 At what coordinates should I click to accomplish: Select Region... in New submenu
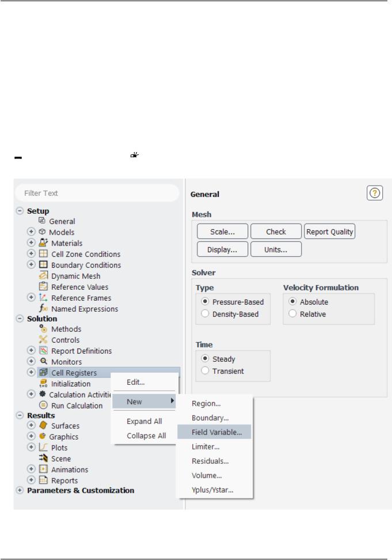click(x=214, y=403)
